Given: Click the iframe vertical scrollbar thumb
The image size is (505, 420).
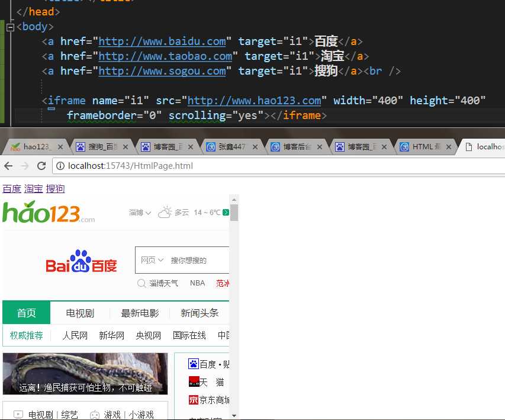Looking at the screenshot, I should (x=234, y=213).
